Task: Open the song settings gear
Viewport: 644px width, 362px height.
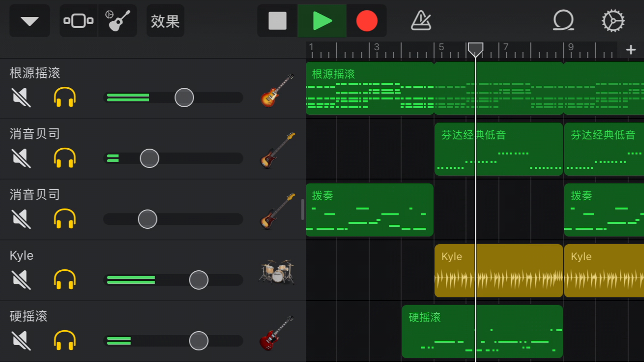Action: [x=613, y=21]
